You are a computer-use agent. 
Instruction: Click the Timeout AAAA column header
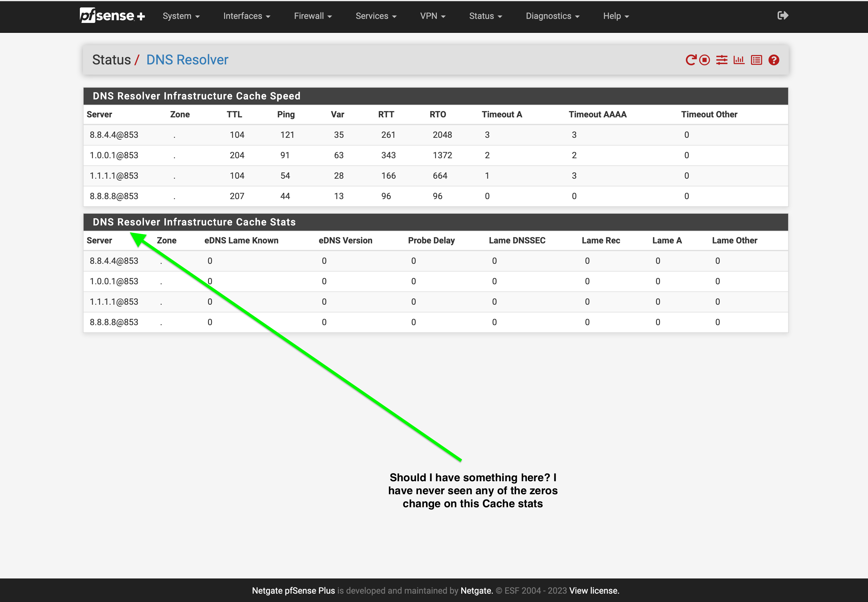[598, 114]
